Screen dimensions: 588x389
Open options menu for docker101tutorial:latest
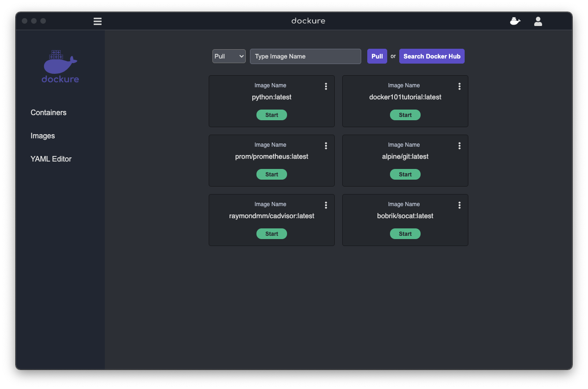click(x=460, y=86)
